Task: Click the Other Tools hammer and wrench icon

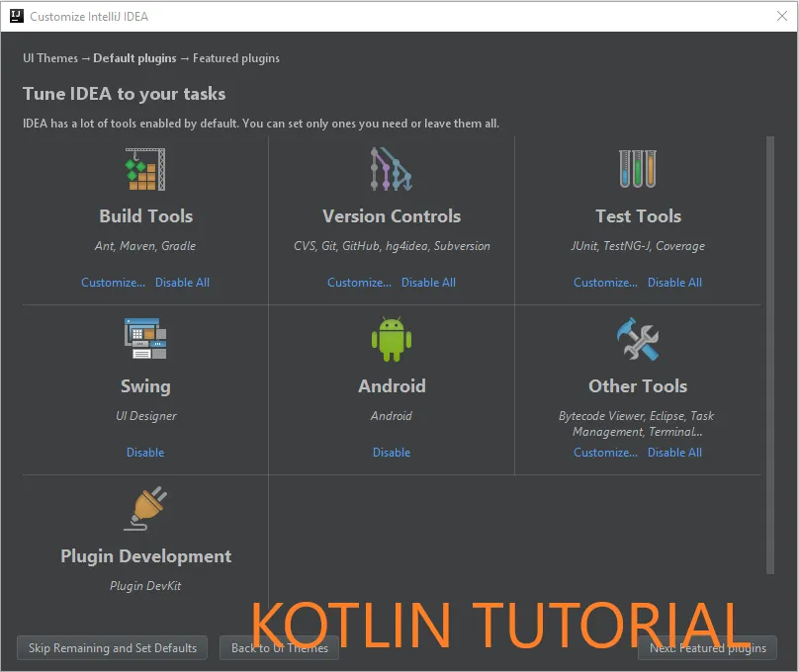Action: (638, 339)
